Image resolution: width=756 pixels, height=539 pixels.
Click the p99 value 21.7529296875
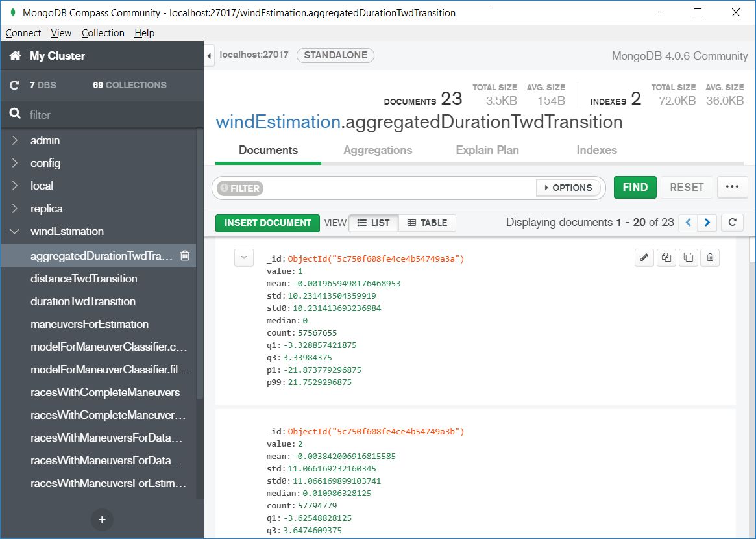[x=320, y=382]
